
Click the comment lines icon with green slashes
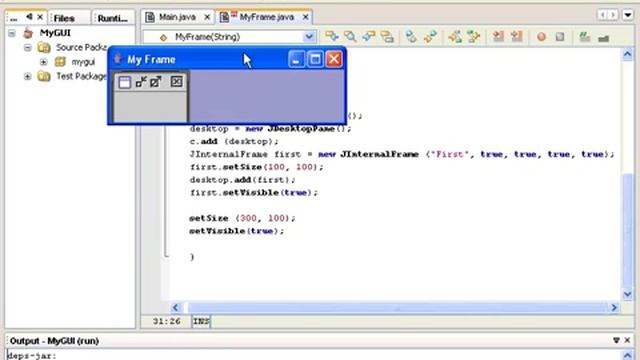click(585, 37)
